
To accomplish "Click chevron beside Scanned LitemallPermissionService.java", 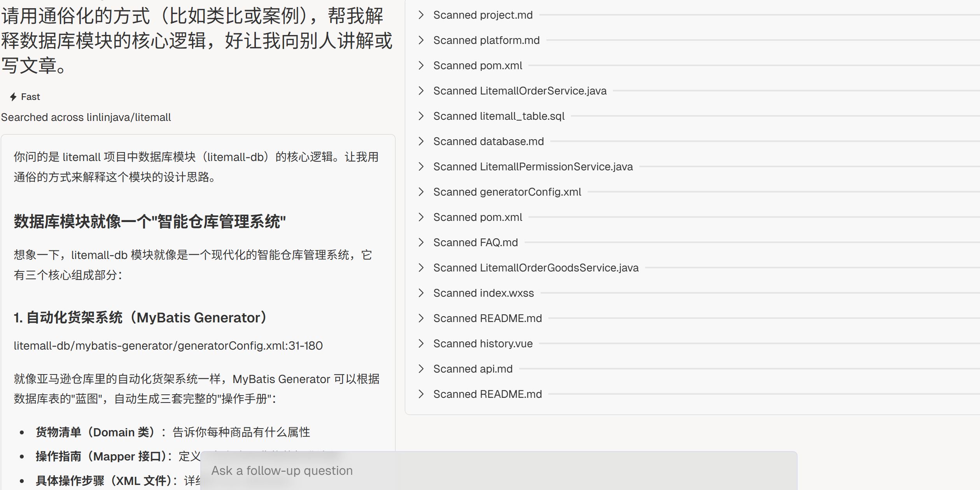I will (421, 166).
